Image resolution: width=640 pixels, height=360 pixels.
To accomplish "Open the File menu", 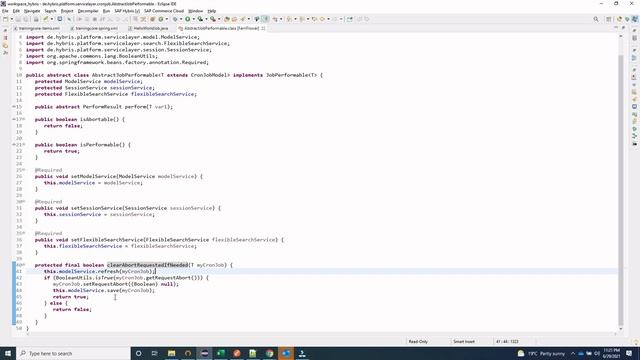I will click(x=5, y=11).
